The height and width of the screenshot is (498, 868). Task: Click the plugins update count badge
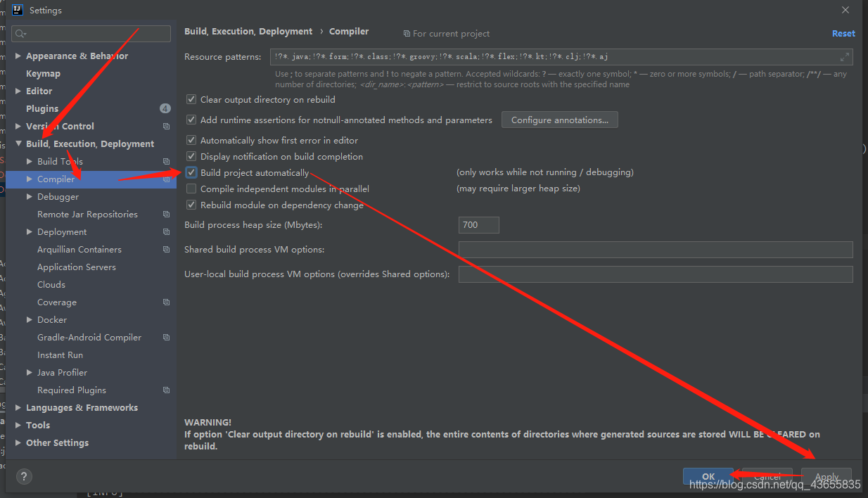[165, 108]
